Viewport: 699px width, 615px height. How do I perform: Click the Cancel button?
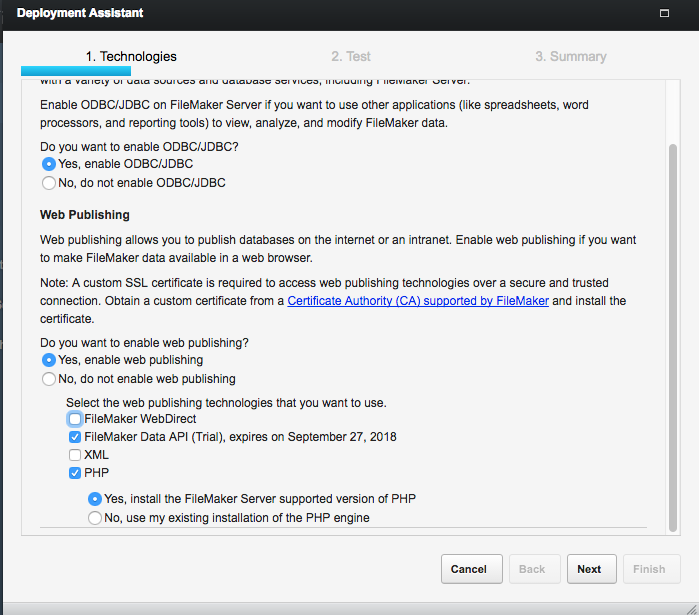472,569
